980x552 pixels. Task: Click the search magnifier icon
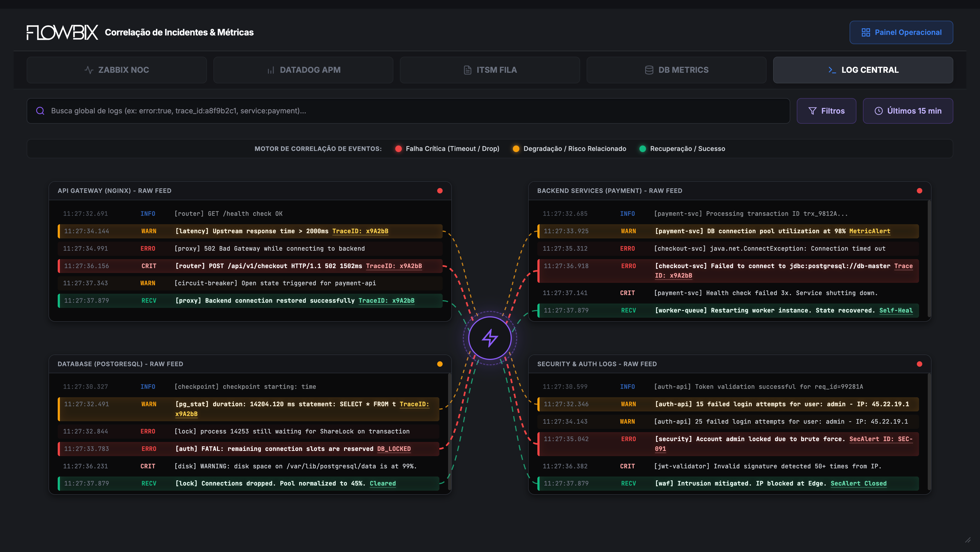[40, 111]
